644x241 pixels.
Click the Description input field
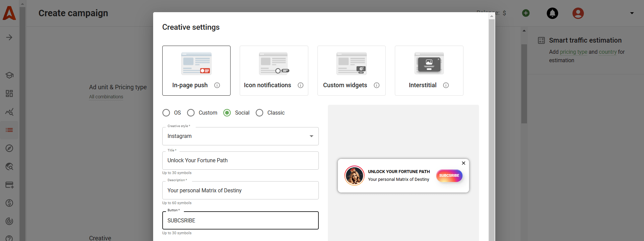pos(240,190)
